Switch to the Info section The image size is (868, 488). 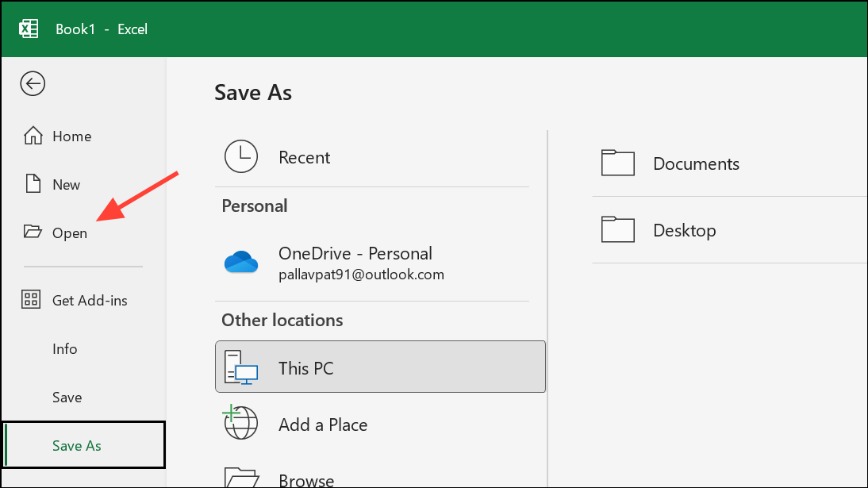point(64,348)
